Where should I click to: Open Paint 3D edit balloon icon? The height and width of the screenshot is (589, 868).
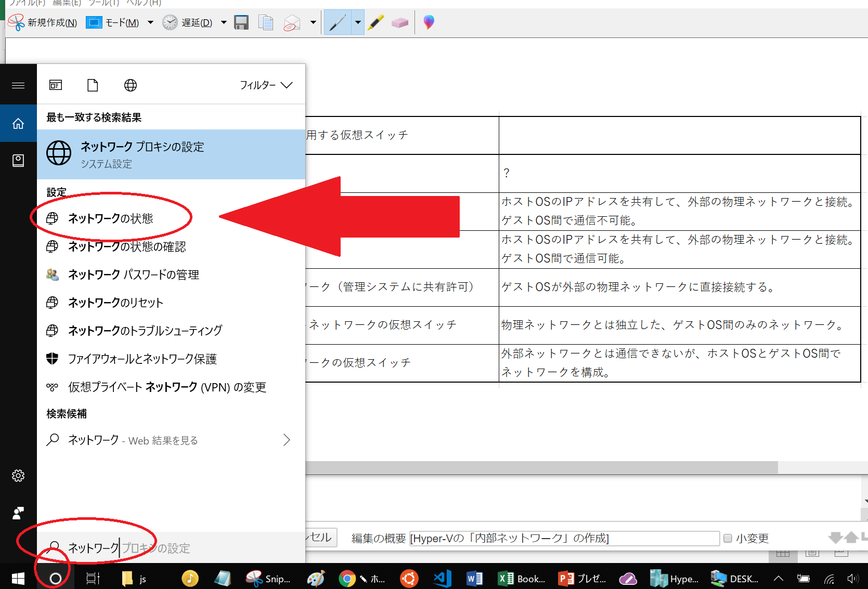(429, 22)
